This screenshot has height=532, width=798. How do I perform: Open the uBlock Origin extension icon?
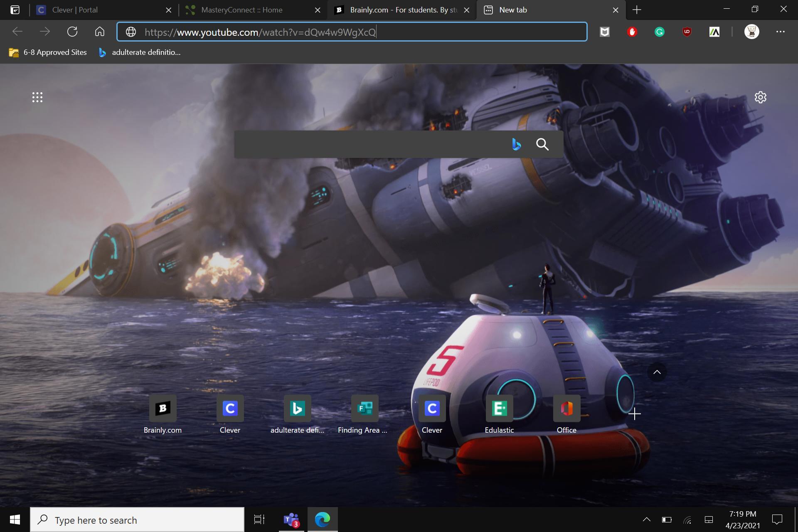(687, 32)
